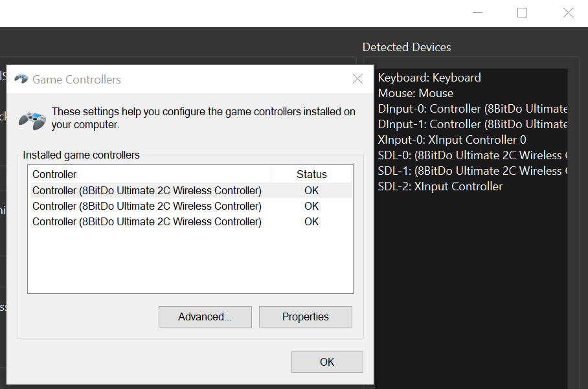The width and height of the screenshot is (588, 389).
Task: Click the Status column header
Action: pos(311,174)
